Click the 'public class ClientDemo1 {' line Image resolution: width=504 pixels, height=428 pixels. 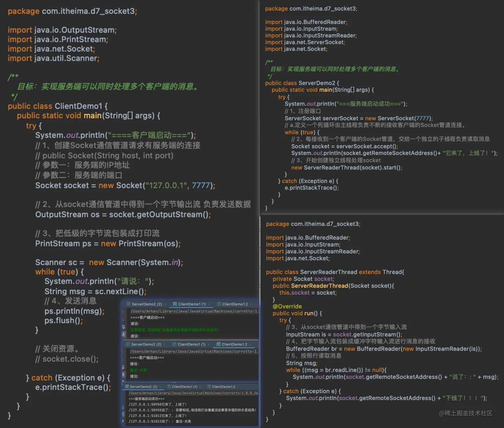pos(58,106)
